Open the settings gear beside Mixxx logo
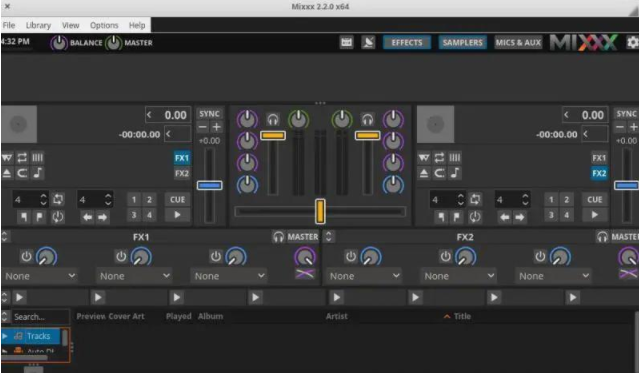The width and height of the screenshot is (639, 373). pos(632,42)
